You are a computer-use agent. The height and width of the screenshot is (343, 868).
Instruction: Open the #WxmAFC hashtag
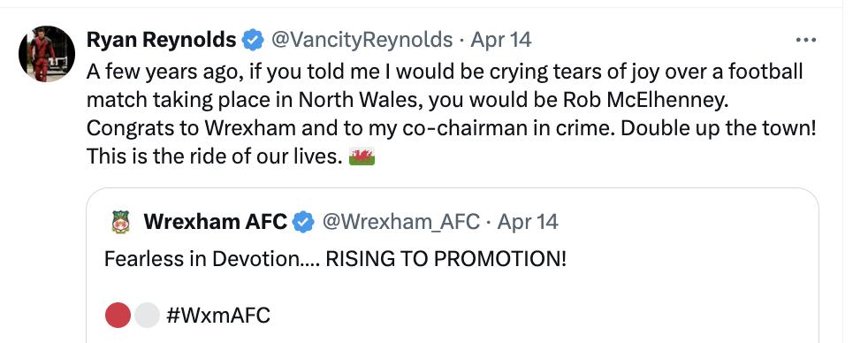[x=218, y=316]
